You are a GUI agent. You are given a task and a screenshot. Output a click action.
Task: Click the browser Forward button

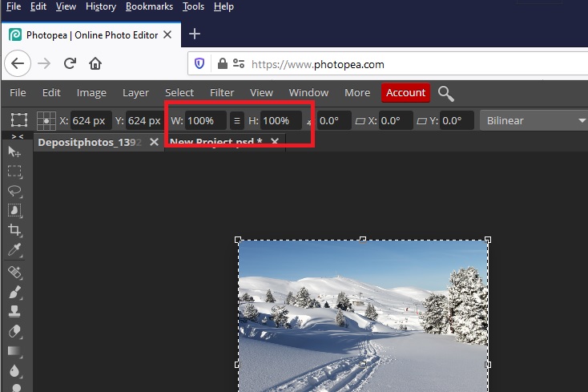44,64
